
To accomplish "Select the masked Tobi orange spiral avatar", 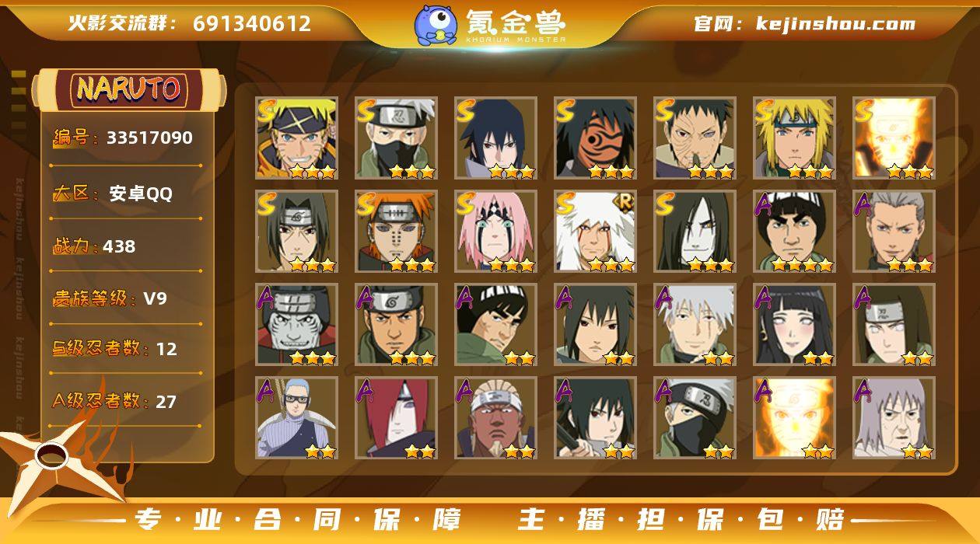I will (595, 138).
